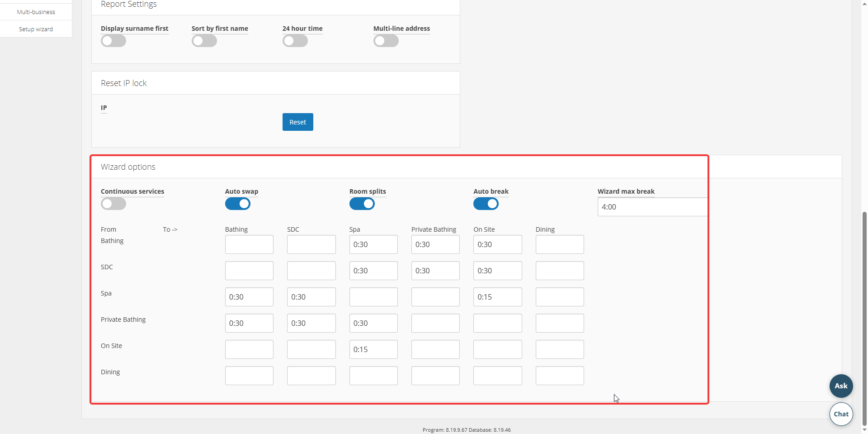Image resolution: width=868 pixels, height=434 pixels.
Task: Edit On Site to Dining field
Action: (x=560, y=349)
